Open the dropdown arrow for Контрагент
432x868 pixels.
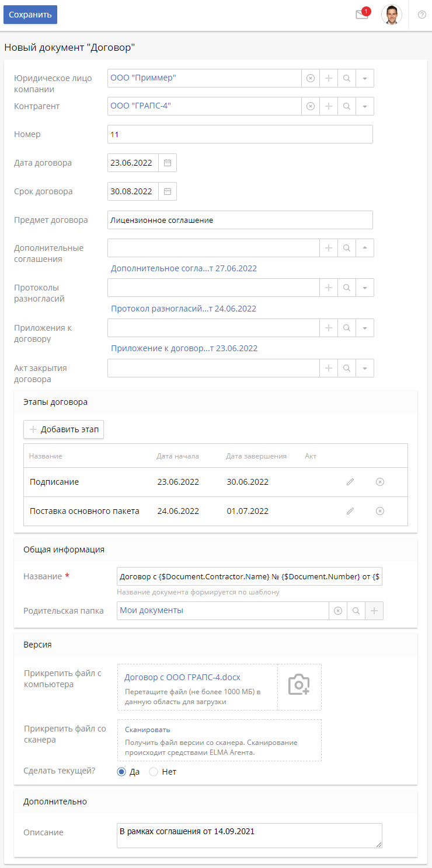365,106
